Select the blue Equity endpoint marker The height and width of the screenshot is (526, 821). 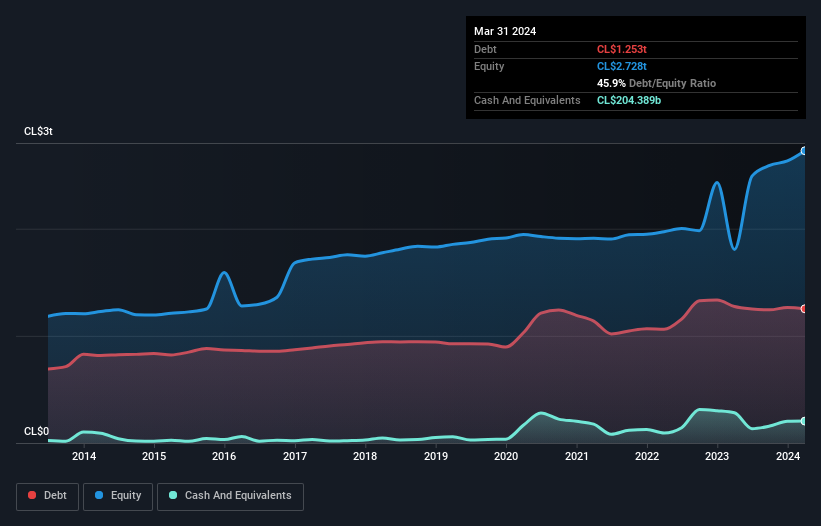click(x=804, y=151)
